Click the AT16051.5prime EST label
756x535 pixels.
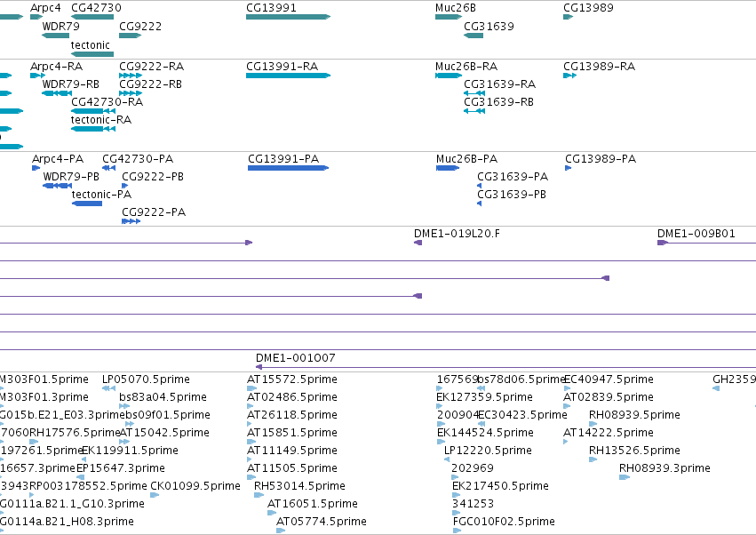[313, 504]
